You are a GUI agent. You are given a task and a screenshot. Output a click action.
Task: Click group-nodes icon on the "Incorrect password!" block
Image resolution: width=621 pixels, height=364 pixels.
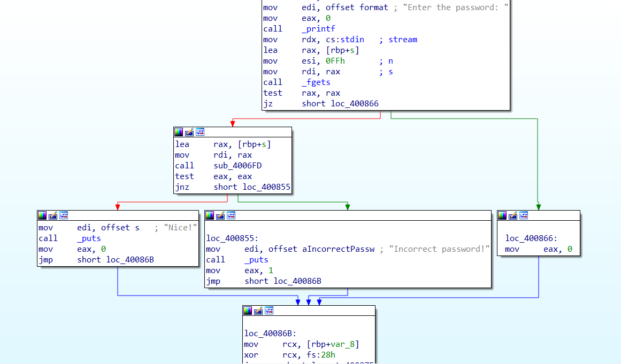pyautogui.click(x=231, y=215)
